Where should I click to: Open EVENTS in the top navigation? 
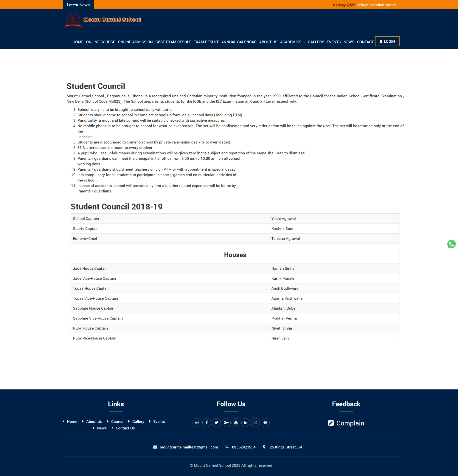coord(334,42)
